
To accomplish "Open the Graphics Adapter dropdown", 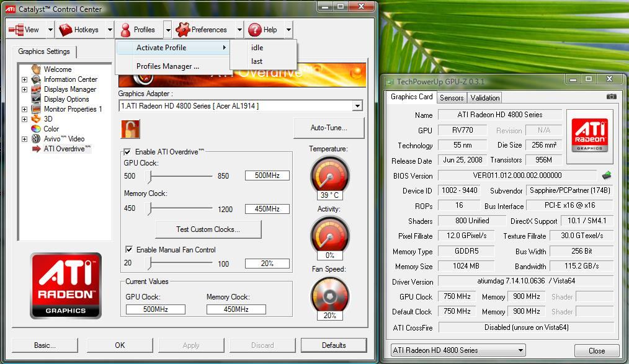I will tap(357, 106).
